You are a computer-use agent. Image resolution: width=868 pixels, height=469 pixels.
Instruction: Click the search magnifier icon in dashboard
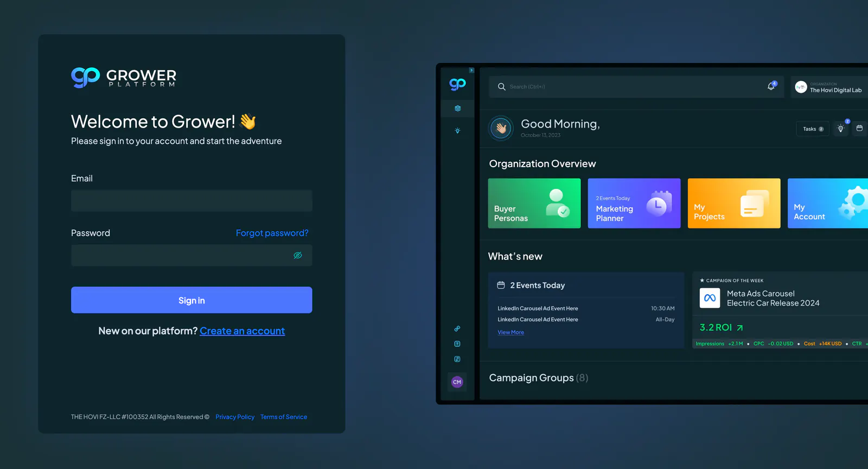pos(502,87)
